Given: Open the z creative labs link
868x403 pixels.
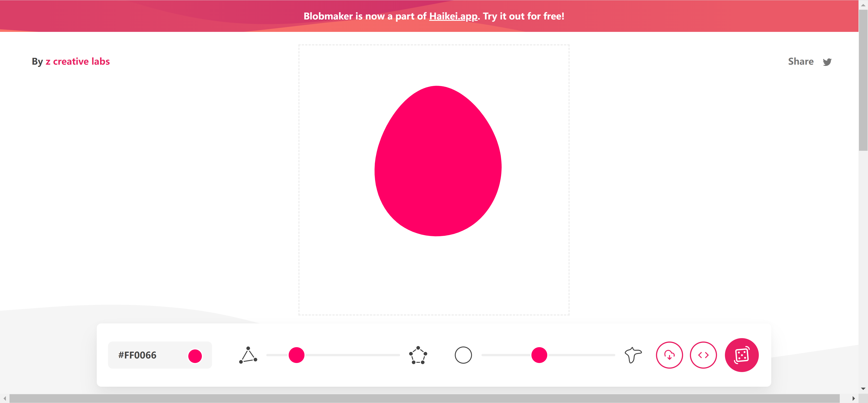Looking at the screenshot, I should tap(78, 61).
